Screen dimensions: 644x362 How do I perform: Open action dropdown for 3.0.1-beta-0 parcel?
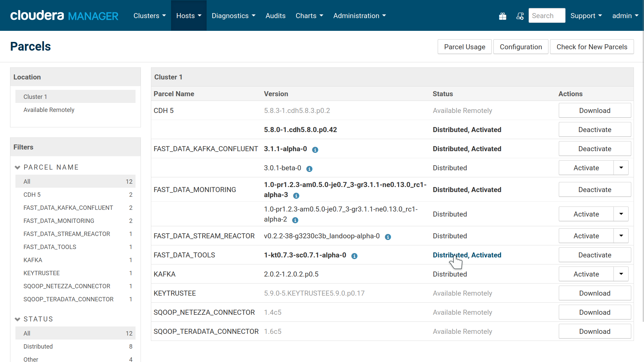[621, 168]
